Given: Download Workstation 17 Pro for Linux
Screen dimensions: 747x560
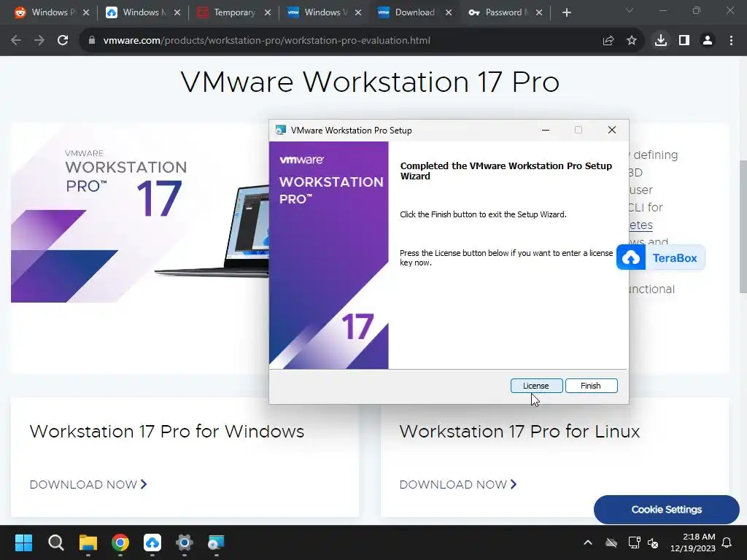Looking at the screenshot, I should [x=458, y=484].
